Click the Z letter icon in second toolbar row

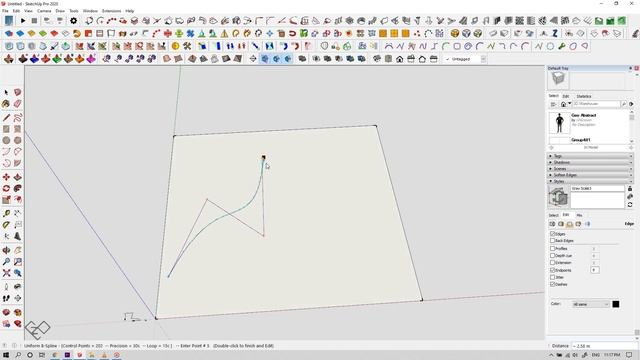pyautogui.click(x=555, y=33)
